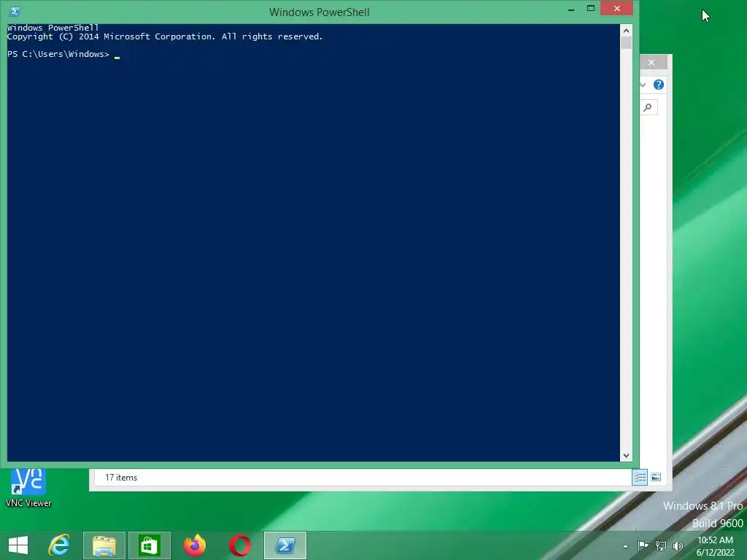This screenshot has height=560, width=747.
Task: Minimize the Windows PowerShell window
Action: coord(570,9)
